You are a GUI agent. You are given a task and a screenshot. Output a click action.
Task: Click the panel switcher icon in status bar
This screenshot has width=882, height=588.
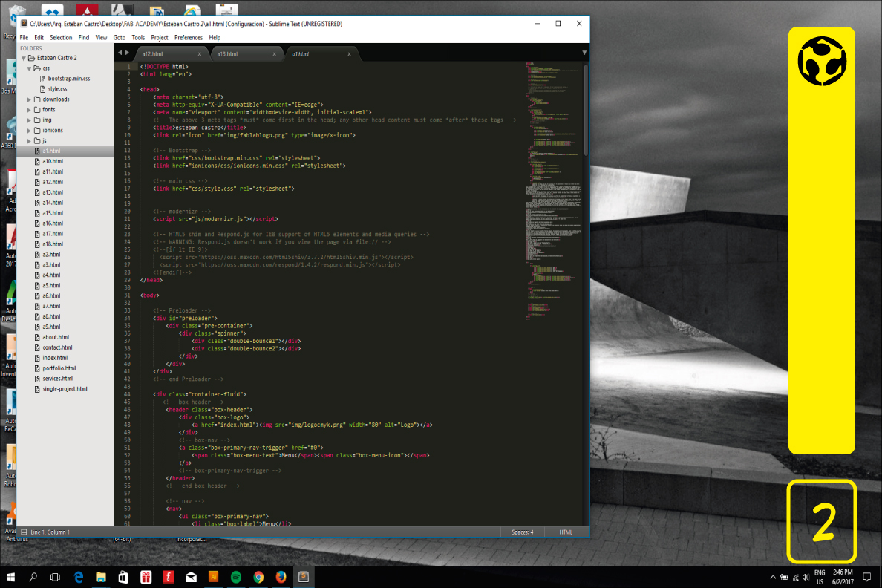pyautogui.click(x=24, y=532)
